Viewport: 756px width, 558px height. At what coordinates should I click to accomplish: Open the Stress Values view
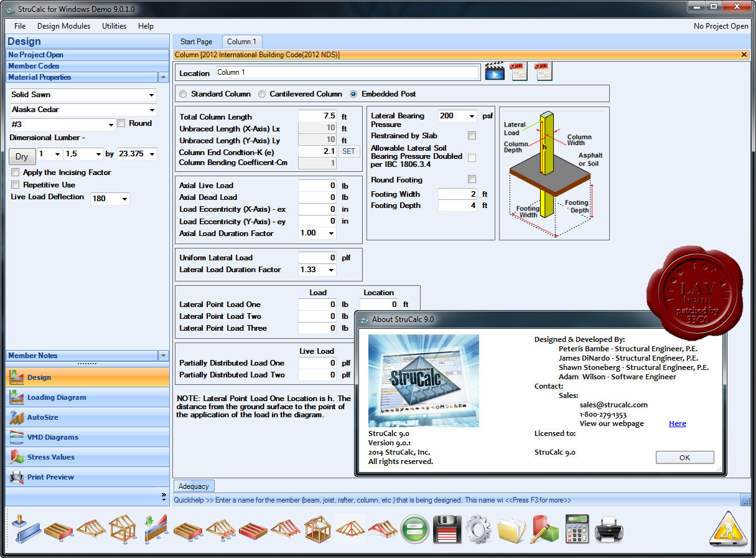click(87, 457)
